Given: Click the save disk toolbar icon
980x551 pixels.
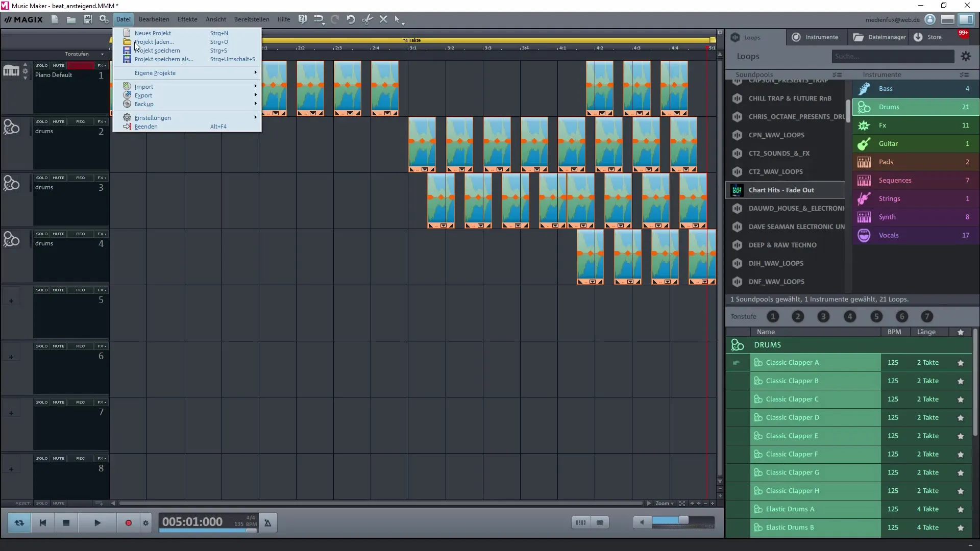Looking at the screenshot, I should click(x=87, y=19).
